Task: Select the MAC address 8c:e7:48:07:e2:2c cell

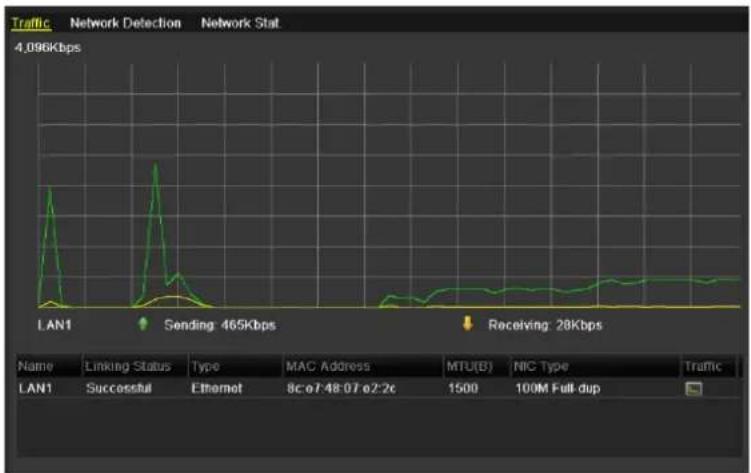Action: click(341, 388)
